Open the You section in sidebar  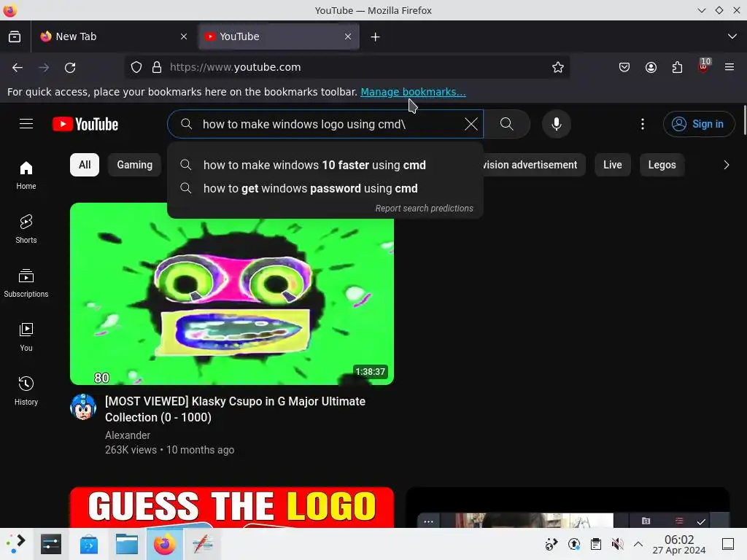click(26, 337)
